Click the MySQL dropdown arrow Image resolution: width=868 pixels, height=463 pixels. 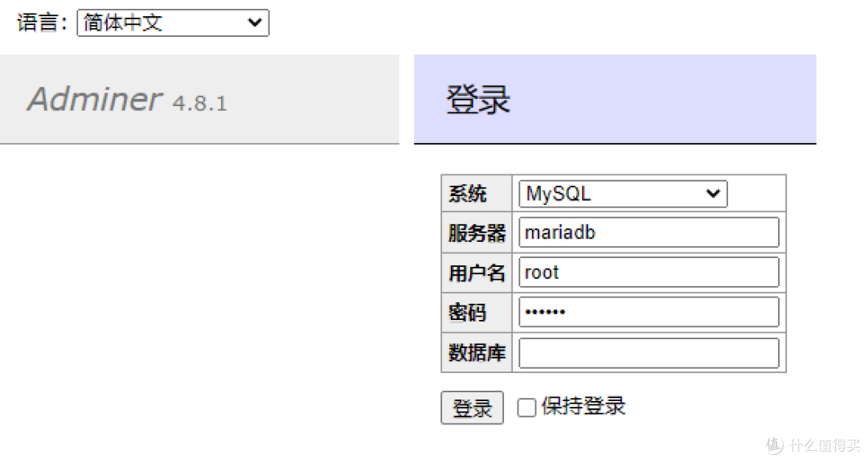click(712, 194)
